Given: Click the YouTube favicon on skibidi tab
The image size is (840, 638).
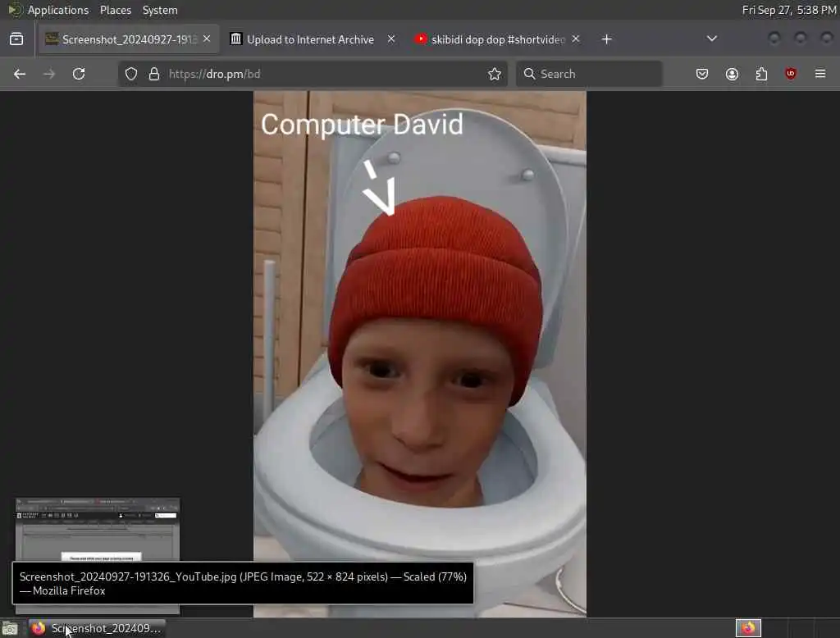Looking at the screenshot, I should [421, 39].
